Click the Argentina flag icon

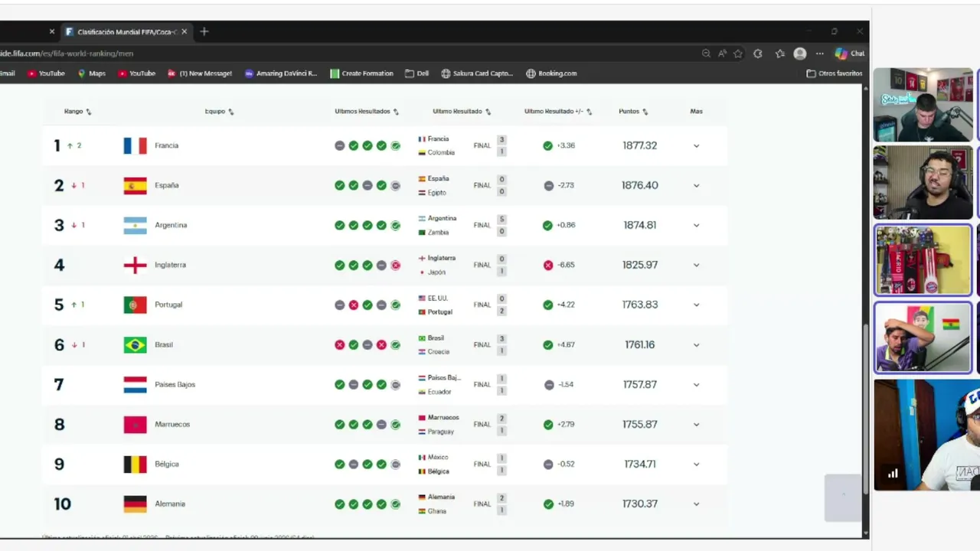pyautogui.click(x=135, y=225)
